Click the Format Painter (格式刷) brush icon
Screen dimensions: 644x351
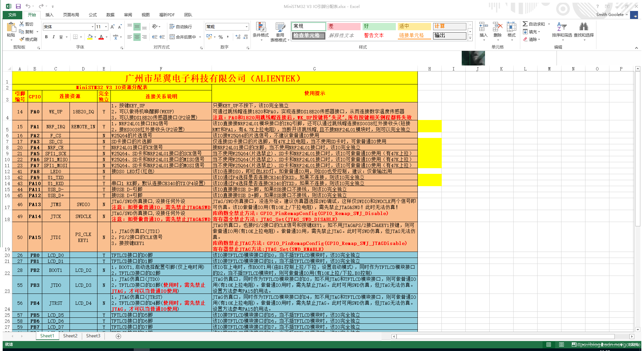coord(22,39)
